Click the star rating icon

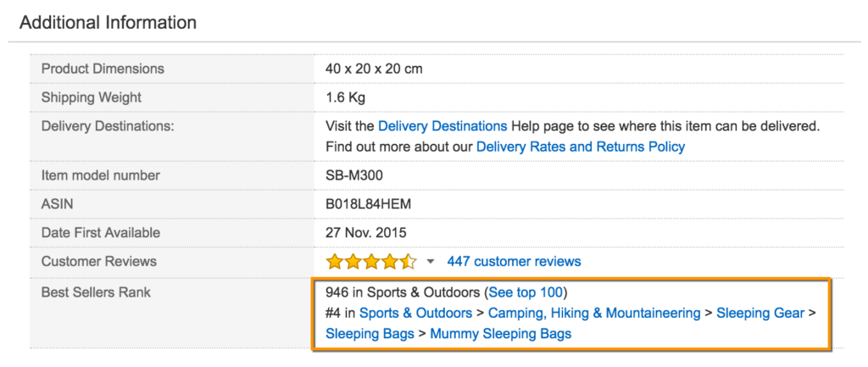371,261
